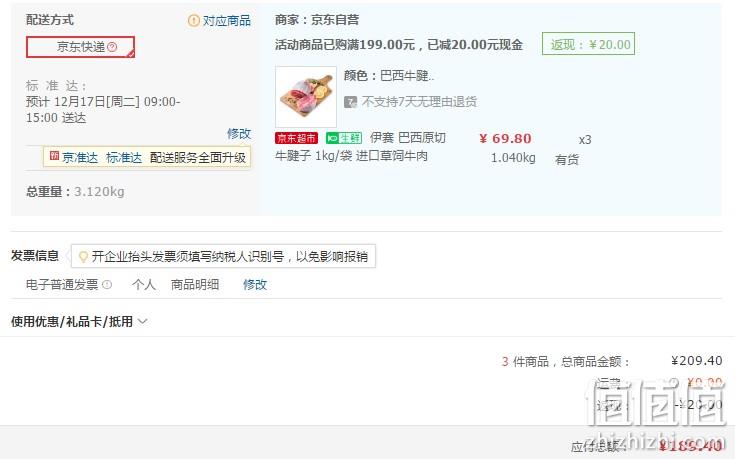Expand the 使用优惠/礼品卡/抵用 section
This screenshot has height=459, width=735.
(79, 322)
